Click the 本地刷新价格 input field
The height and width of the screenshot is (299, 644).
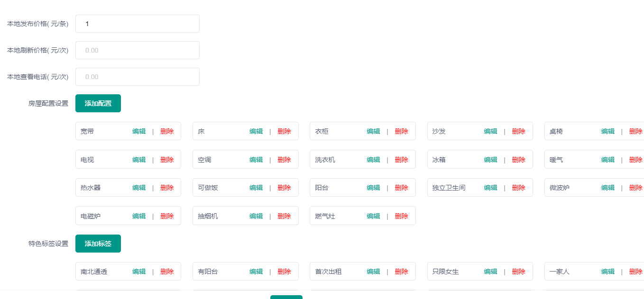pyautogui.click(x=137, y=50)
